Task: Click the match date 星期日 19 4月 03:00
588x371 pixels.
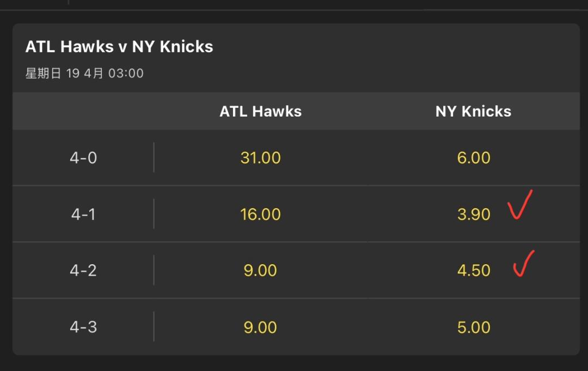Action: 84,74
